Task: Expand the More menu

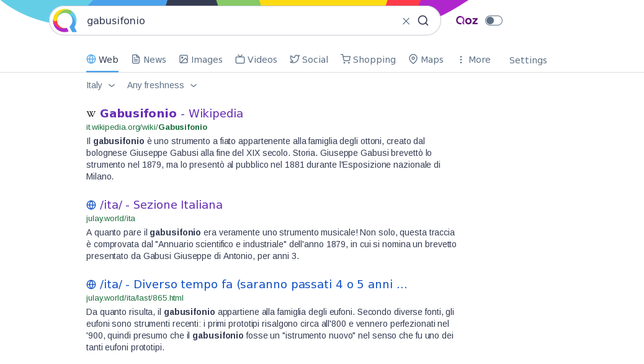Action: click(x=473, y=60)
